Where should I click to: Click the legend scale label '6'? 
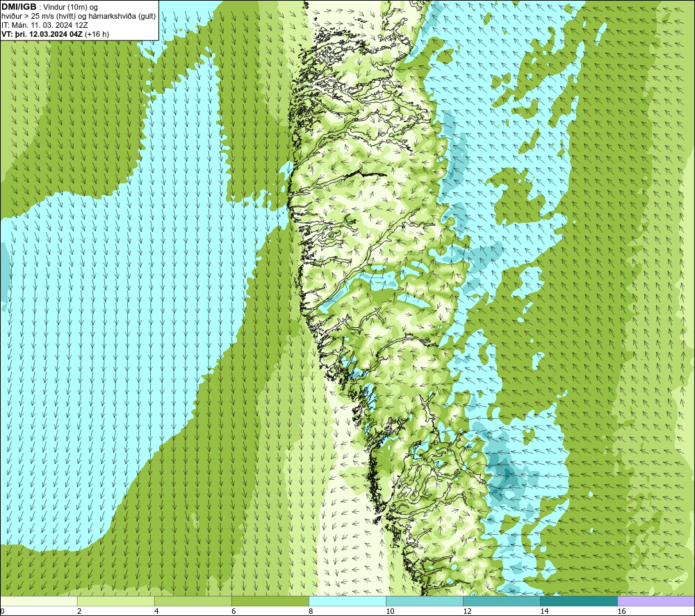coord(234,611)
